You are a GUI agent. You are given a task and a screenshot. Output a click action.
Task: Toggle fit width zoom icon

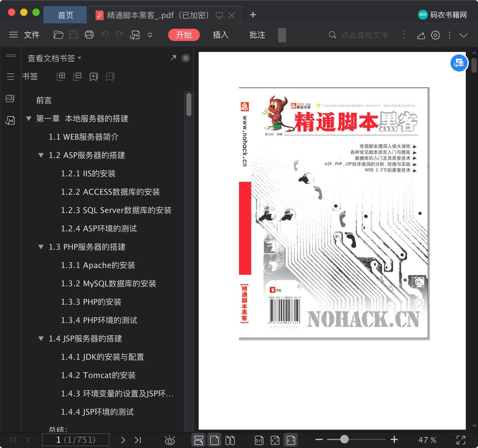[291, 440]
